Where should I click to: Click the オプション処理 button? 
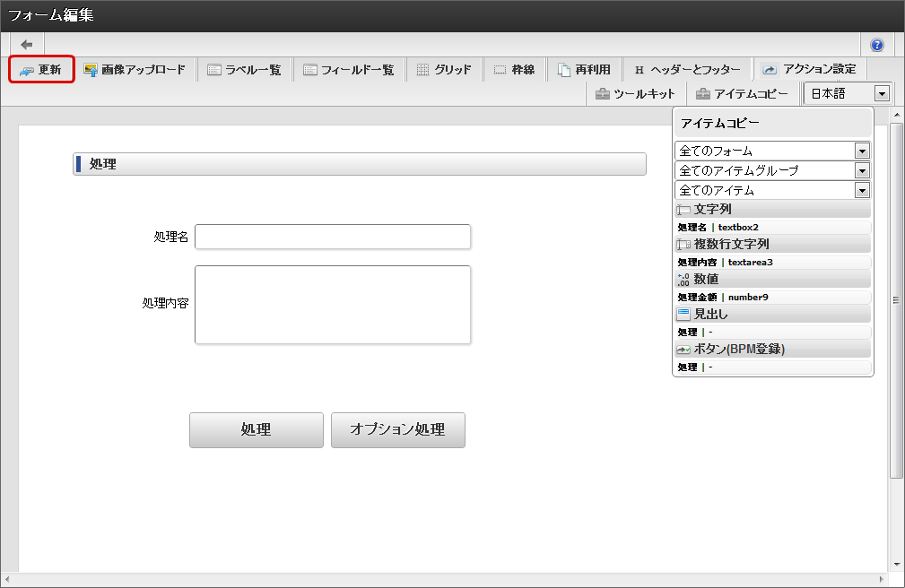pos(397,430)
